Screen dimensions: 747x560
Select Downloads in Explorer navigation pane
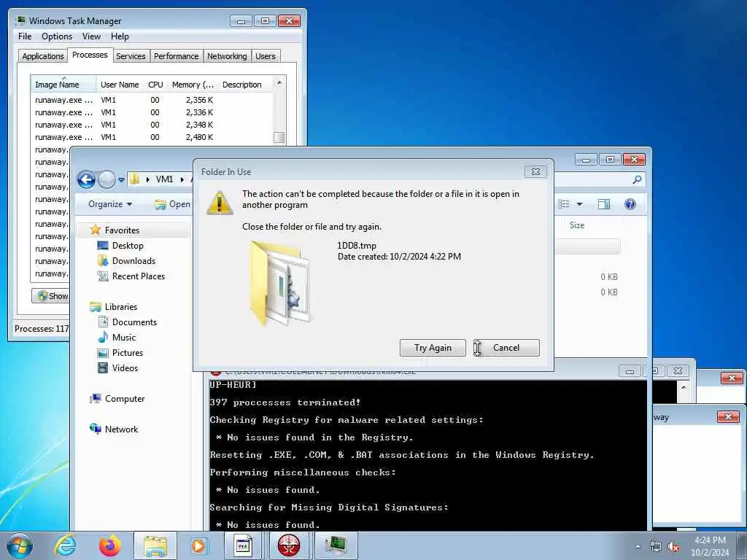133,261
